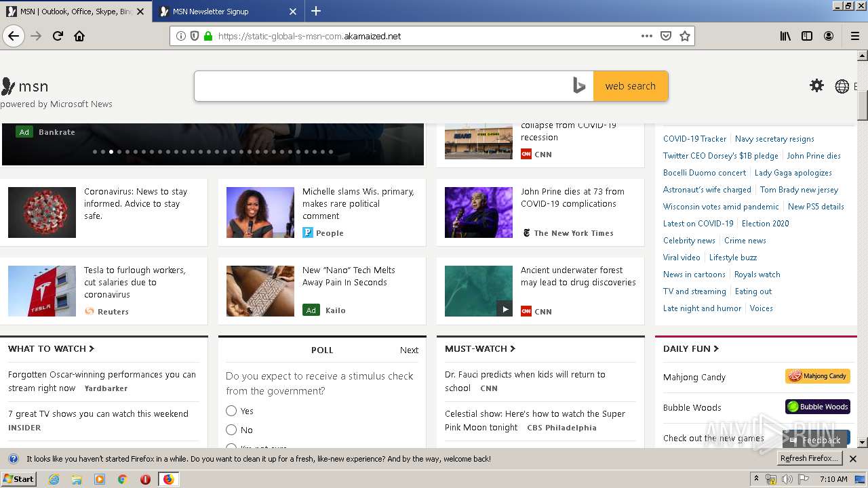This screenshot has width=868, height=488.
Task: View the green padlock connection details
Action: (x=208, y=36)
